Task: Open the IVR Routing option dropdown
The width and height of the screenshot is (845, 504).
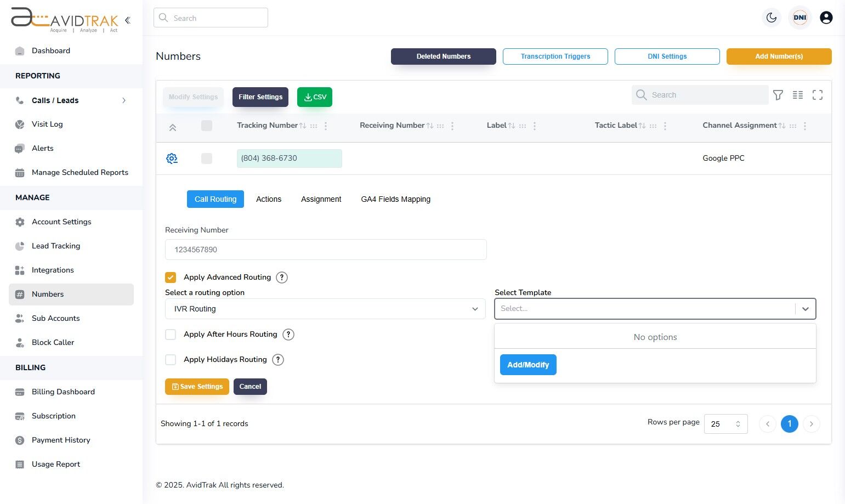Action: [x=325, y=309]
